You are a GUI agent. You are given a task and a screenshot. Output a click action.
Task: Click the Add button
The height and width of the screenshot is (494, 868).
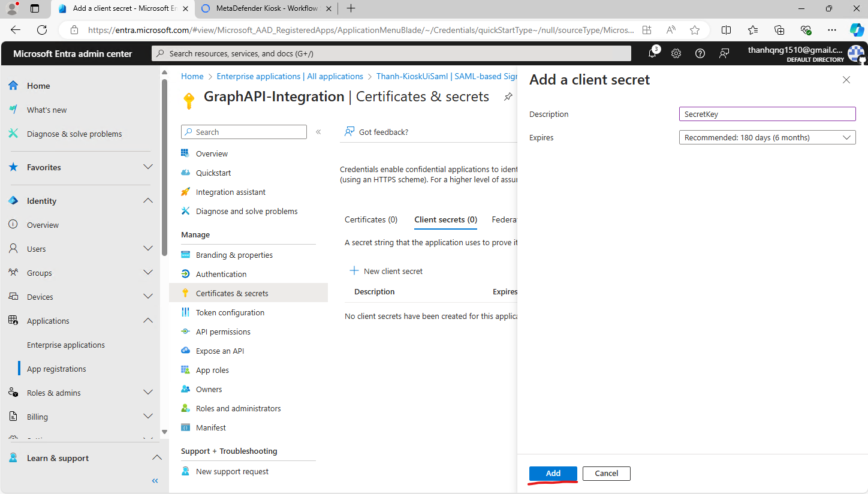click(553, 473)
